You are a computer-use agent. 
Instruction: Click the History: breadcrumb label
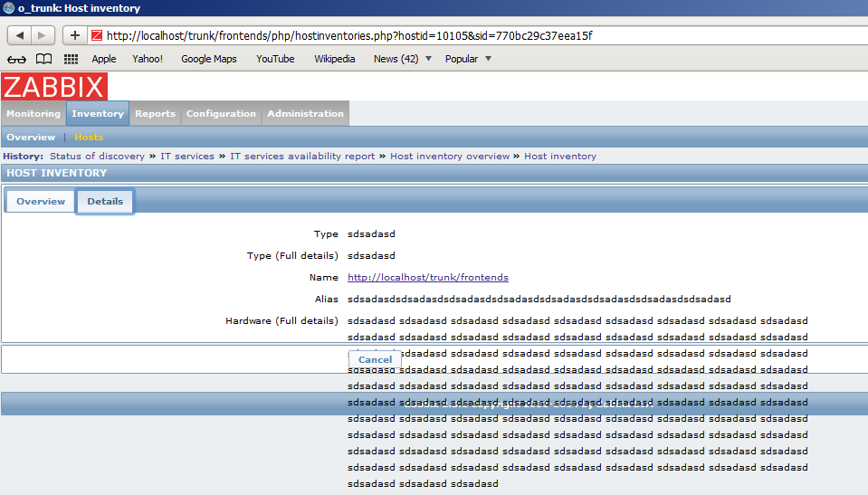coord(23,157)
